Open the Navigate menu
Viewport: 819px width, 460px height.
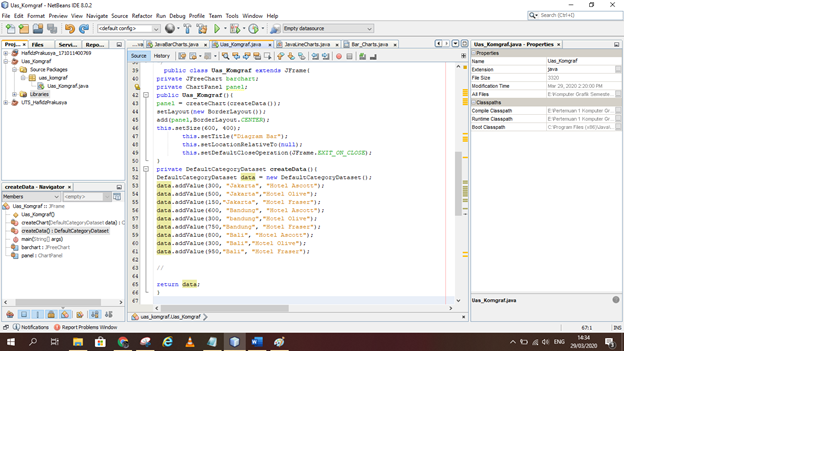pyautogui.click(x=97, y=16)
